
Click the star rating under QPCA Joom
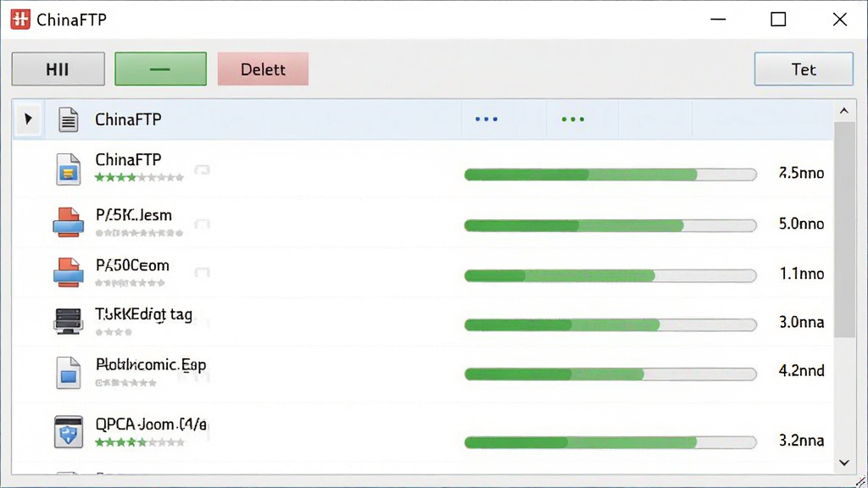(x=140, y=442)
